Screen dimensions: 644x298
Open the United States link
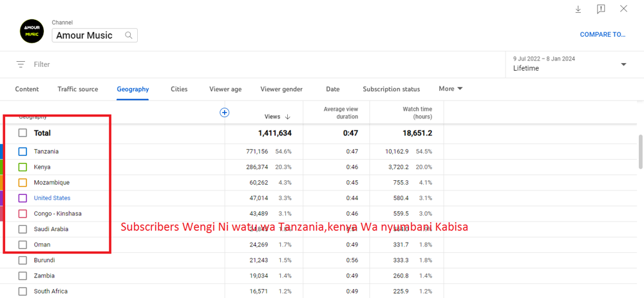pyautogui.click(x=52, y=198)
